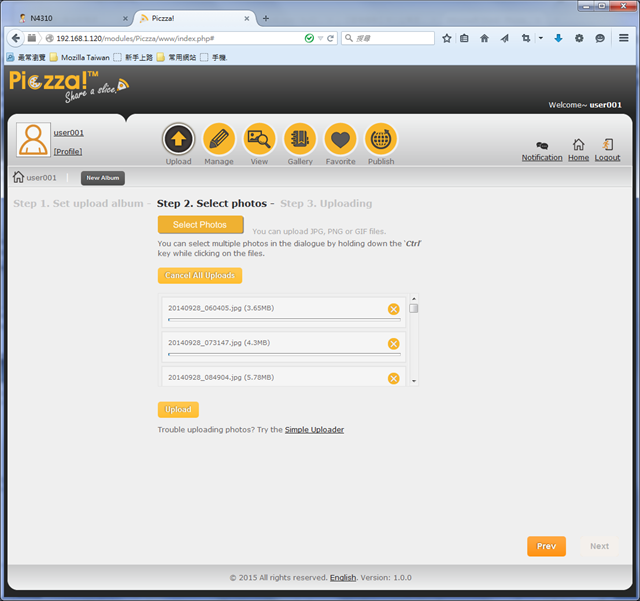
Task: Open the Favorite heart icon
Action: point(340,139)
